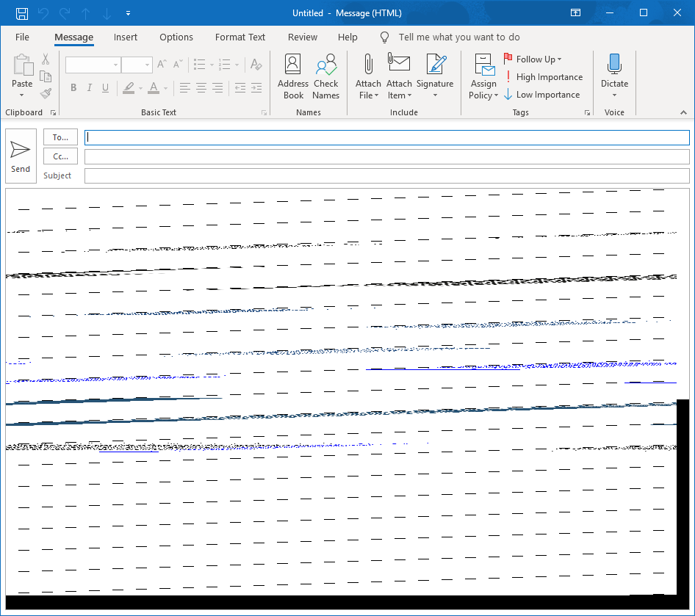Open the font name dropdown
The width and height of the screenshot is (695, 616).
(115, 65)
